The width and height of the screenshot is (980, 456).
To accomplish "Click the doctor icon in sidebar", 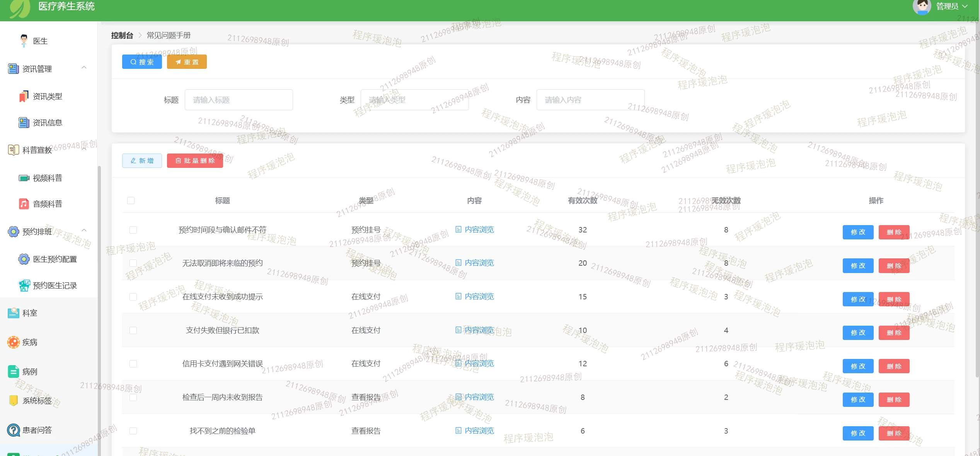I will click(x=24, y=41).
